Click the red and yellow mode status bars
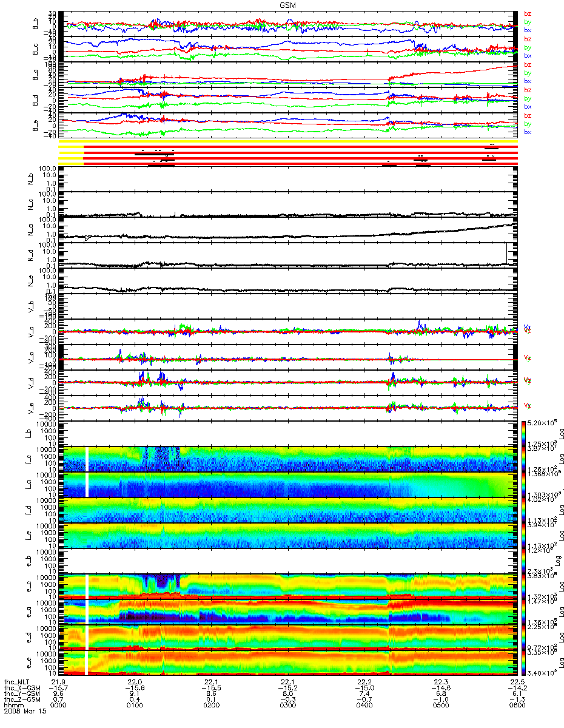This screenshot has height=728, width=564. click(287, 154)
